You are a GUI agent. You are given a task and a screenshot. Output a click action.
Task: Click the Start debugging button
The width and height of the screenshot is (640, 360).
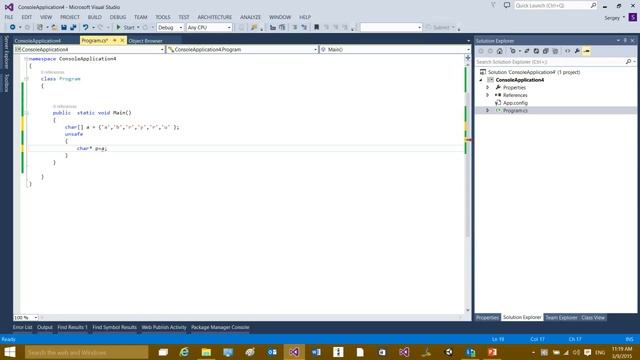click(x=126, y=27)
